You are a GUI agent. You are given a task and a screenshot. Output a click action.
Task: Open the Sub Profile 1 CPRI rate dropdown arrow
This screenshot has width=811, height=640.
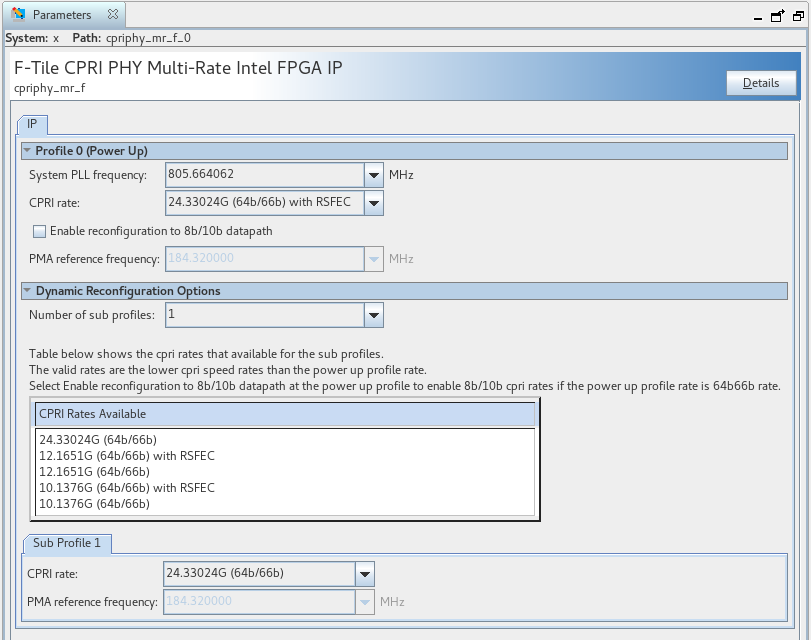tap(365, 574)
